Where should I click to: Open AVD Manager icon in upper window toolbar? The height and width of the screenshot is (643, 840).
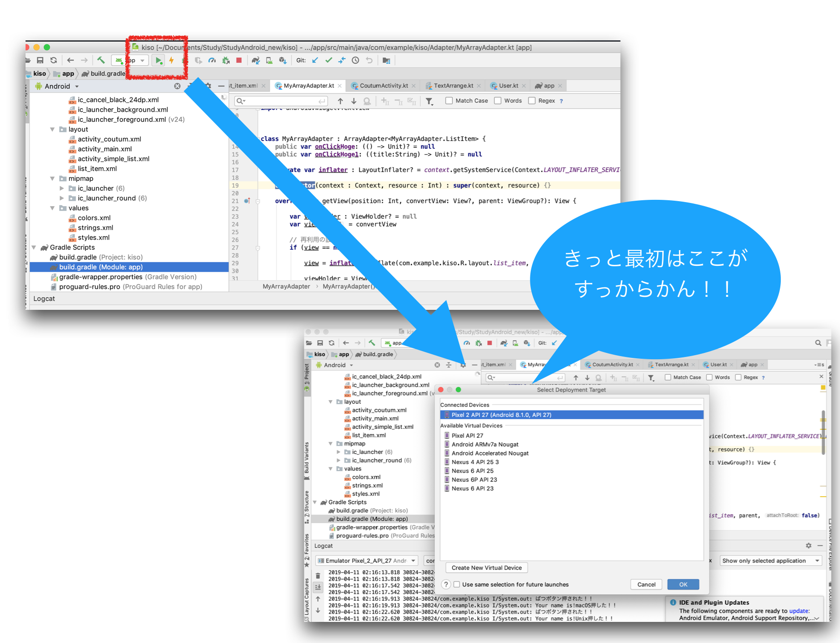(269, 60)
